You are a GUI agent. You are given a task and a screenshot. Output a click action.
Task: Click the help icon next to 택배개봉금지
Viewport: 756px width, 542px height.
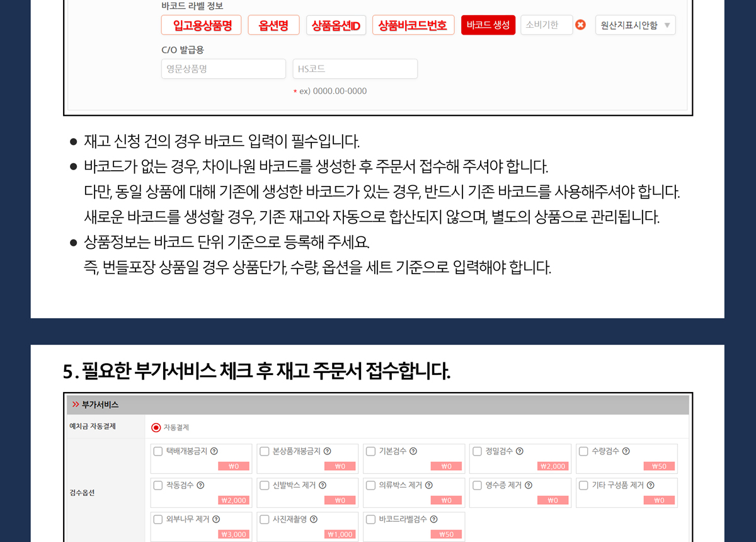click(214, 451)
